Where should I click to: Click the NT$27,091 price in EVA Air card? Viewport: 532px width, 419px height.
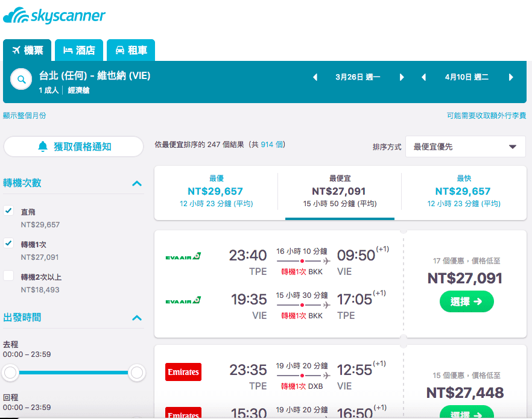click(x=465, y=279)
